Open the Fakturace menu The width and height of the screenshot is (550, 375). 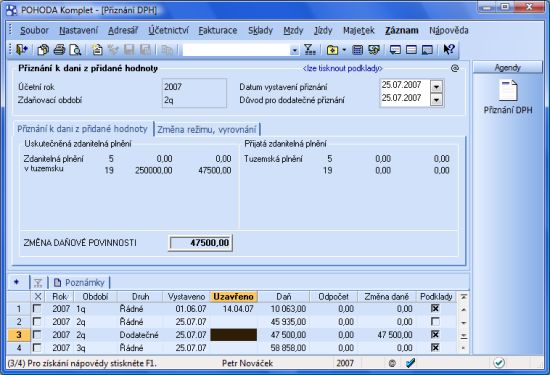tap(218, 31)
